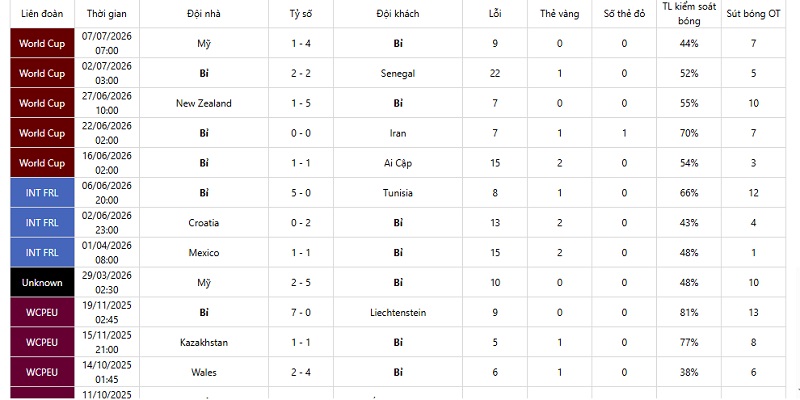Open the 5 - 0 score result
The image size is (800, 400).
click(301, 193)
